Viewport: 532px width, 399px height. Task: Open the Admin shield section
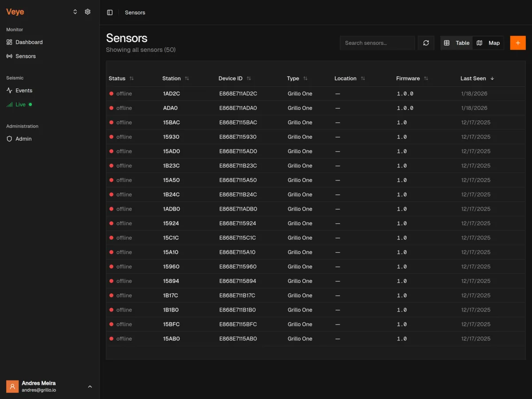coord(23,138)
